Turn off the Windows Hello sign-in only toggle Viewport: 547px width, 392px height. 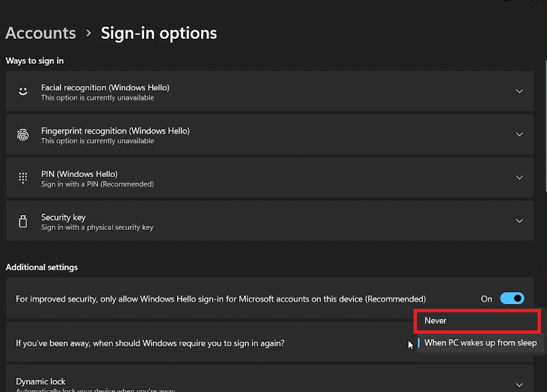[x=511, y=299]
